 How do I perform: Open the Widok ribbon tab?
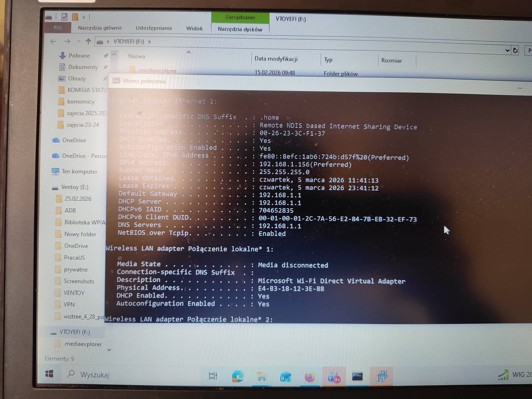coord(194,29)
